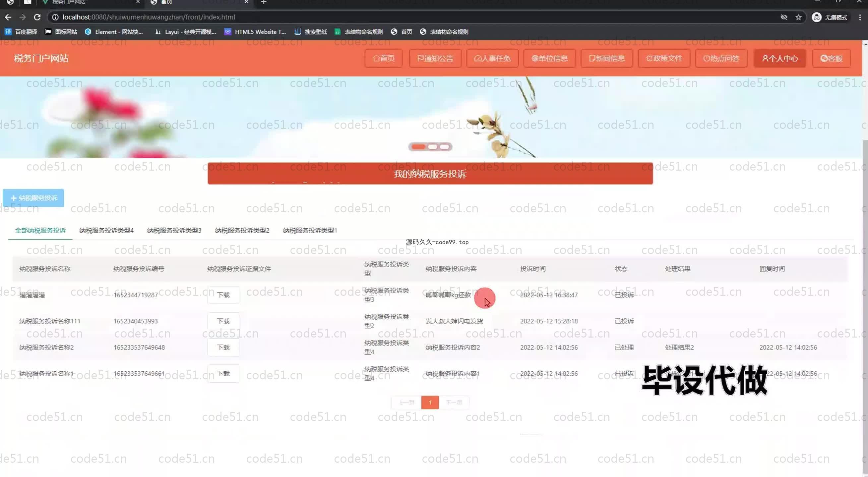868x477 pixels.
Task: Click the 税务门户网站 site logo text
Action: (41, 58)
